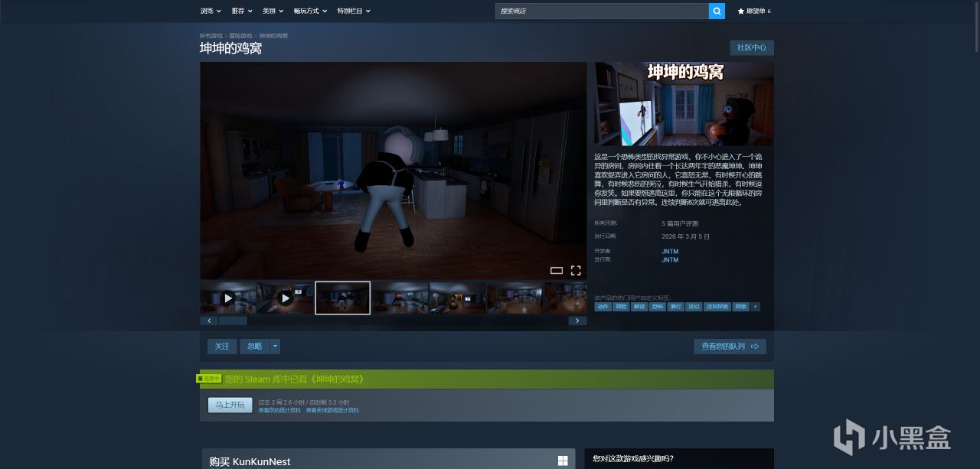
Task: Open the 愿望单 wishlist star link
Action: (754, 11)
